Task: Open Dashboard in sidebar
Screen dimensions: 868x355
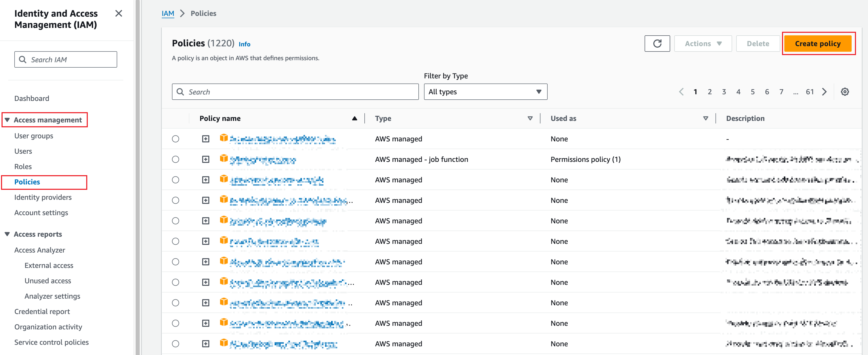Action: tap(32, 98)
